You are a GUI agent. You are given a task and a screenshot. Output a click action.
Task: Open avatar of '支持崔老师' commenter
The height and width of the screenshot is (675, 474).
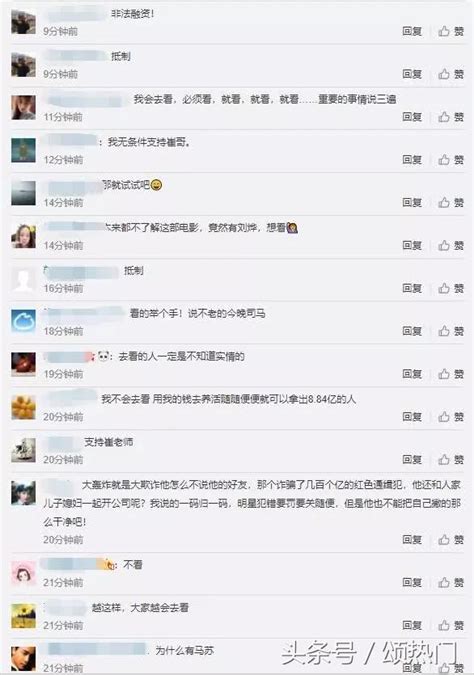coord(23,450)
